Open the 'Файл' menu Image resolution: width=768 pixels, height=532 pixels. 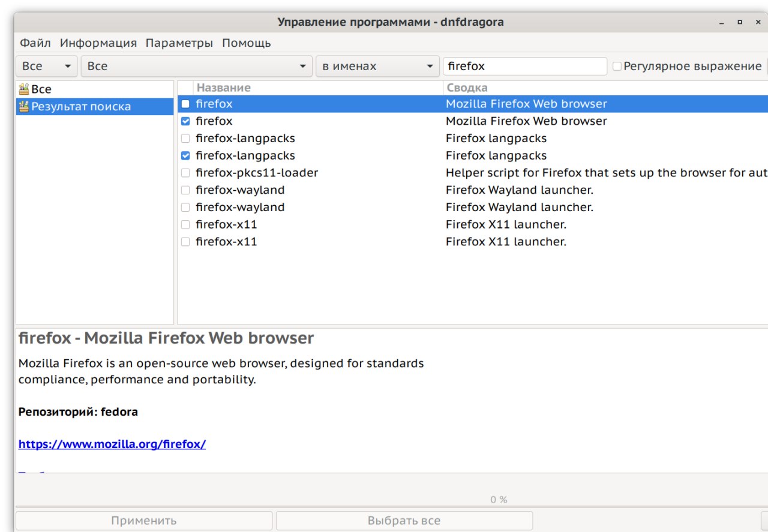(35, 43)
